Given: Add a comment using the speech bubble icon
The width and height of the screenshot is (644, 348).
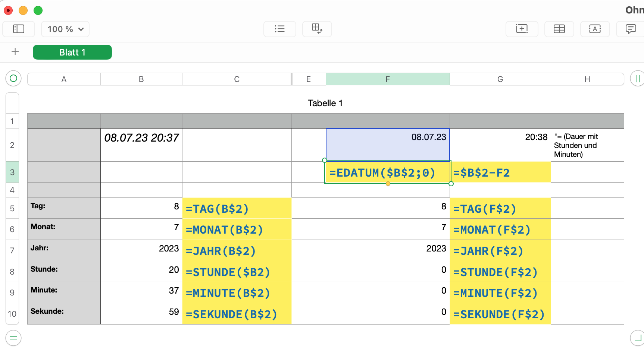Looking at the screenshot, I should (631, 29).
